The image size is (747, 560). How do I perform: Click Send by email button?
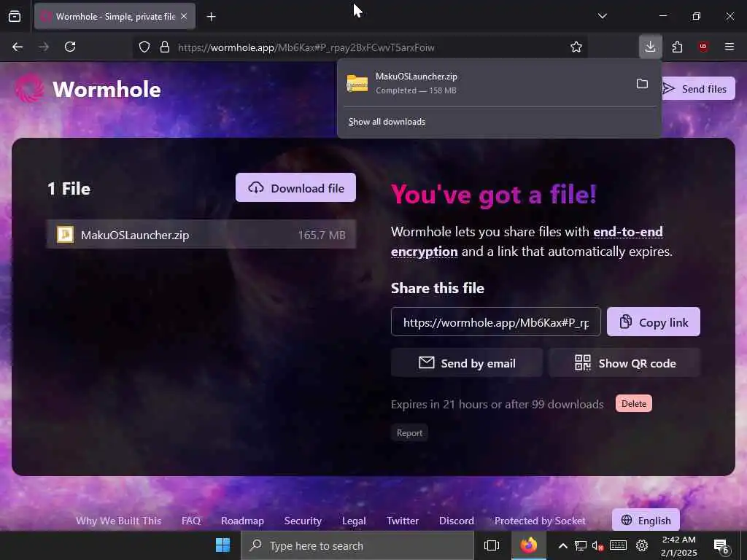(x=466, y=363)
